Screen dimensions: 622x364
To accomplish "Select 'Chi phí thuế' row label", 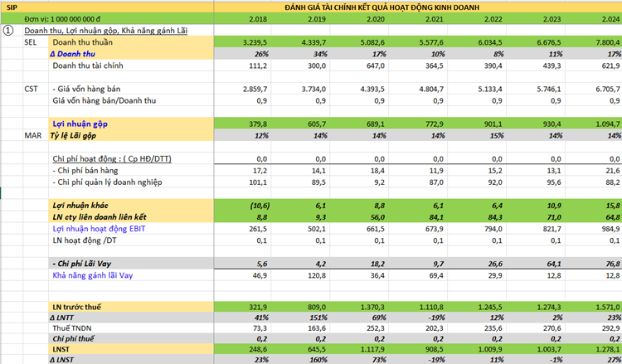I will click(x=73, y=339).
